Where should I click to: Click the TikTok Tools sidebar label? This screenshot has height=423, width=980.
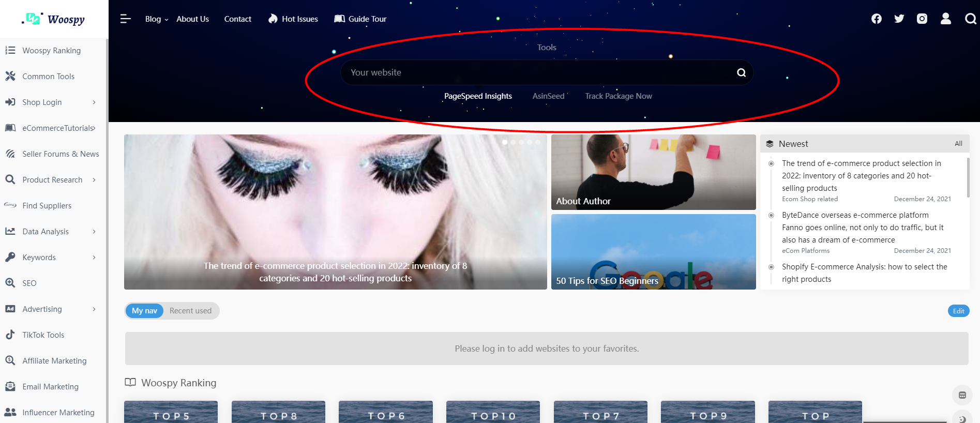[x=43, y=335]
